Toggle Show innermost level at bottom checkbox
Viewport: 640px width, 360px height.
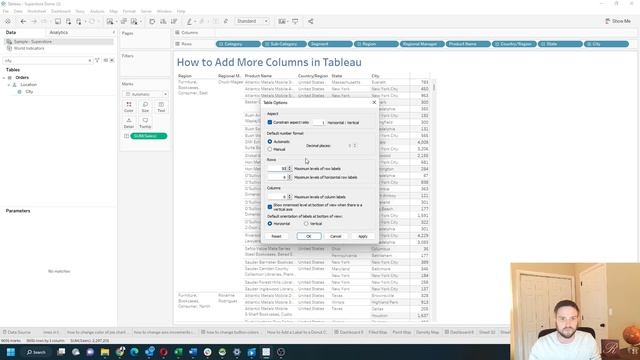tap(270, 207)
